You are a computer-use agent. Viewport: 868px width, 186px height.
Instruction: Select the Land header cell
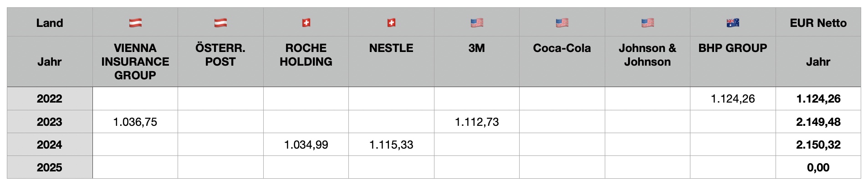(50, 23)
